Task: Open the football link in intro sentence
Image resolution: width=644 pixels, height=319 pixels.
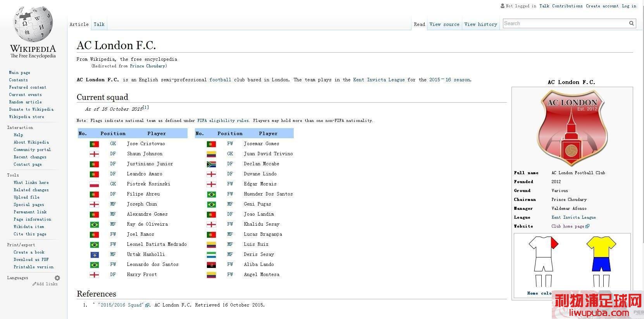Action: point(220,80)
